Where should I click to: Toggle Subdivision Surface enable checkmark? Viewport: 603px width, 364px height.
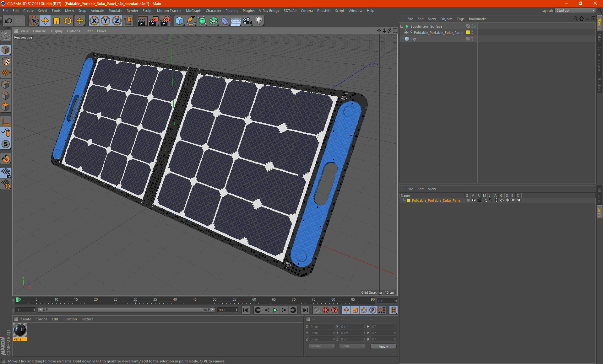point(475,26)
